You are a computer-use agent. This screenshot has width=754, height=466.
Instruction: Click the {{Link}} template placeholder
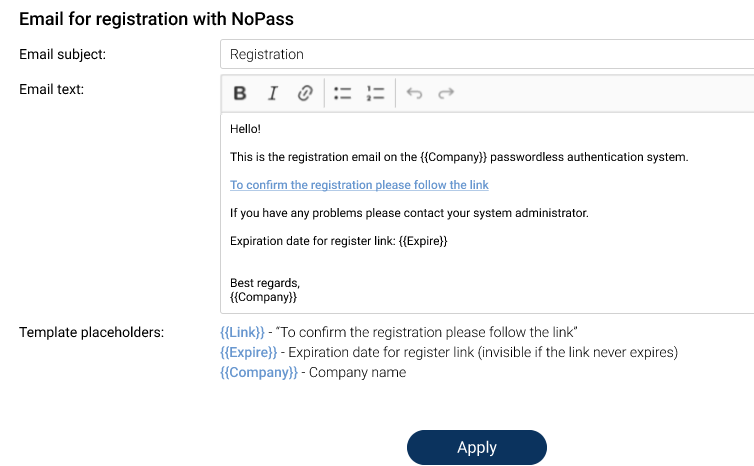tap(242, 332)
